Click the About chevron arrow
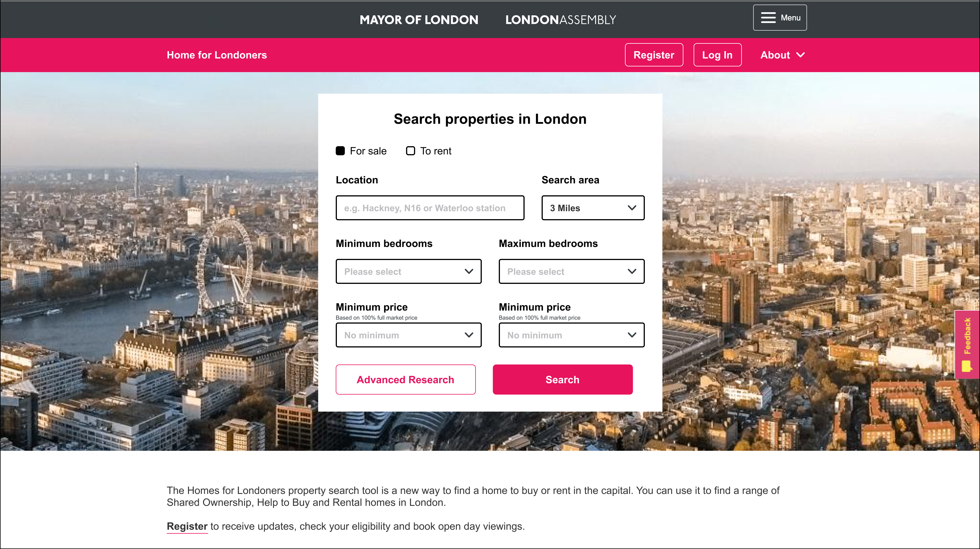Viewport: 980px width, 549px height. (x=801, y=55)
